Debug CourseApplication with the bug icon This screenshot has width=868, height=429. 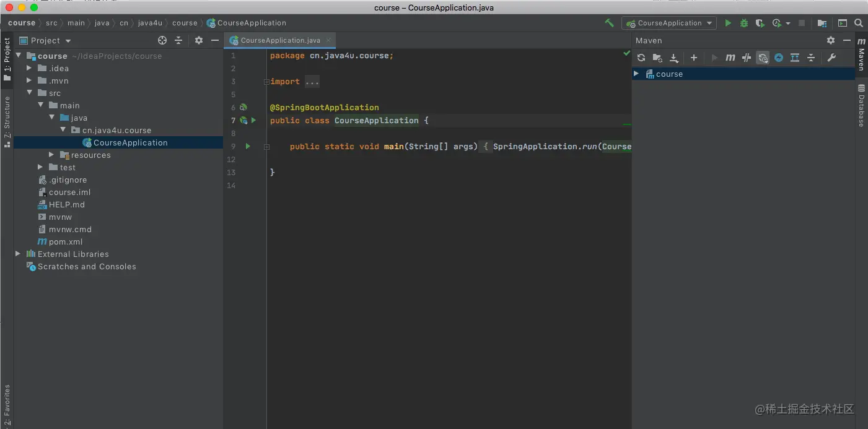(744, 23)
